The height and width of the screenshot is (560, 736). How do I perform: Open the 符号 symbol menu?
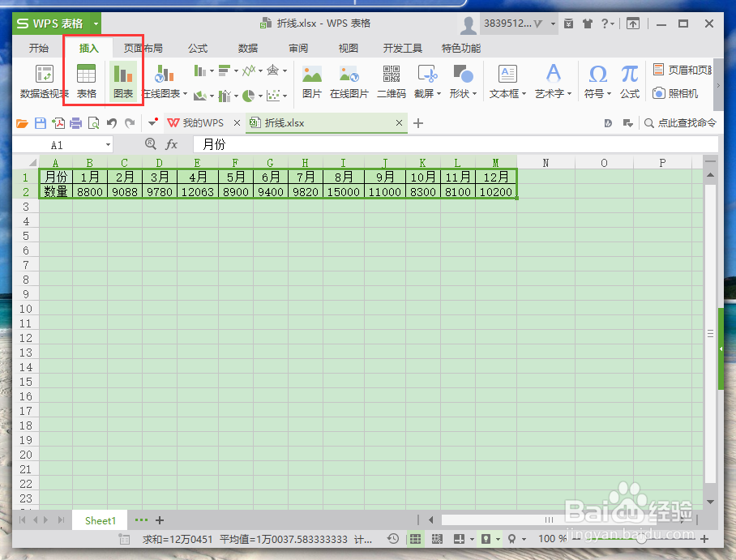597,81
